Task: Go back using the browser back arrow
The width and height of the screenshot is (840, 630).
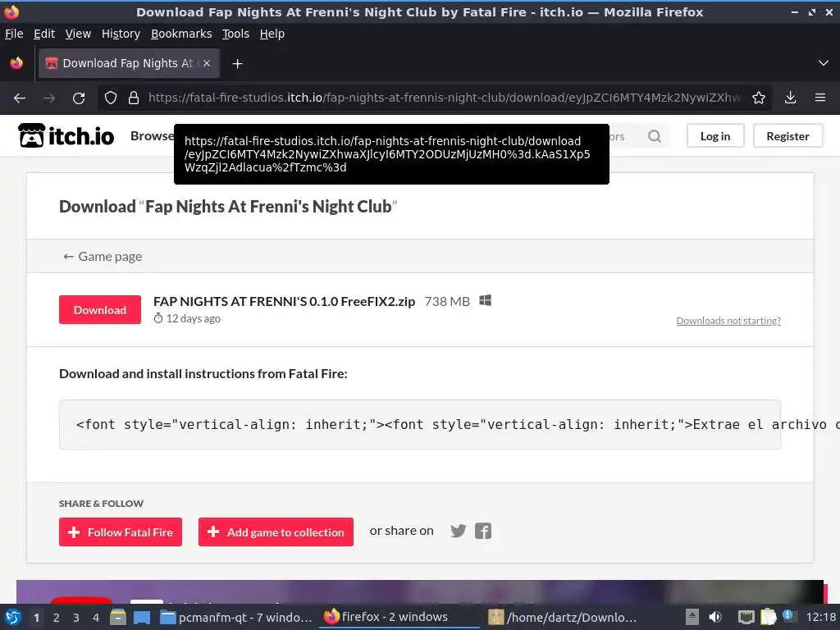Action: pyautogui.click(x=20, y=98)
